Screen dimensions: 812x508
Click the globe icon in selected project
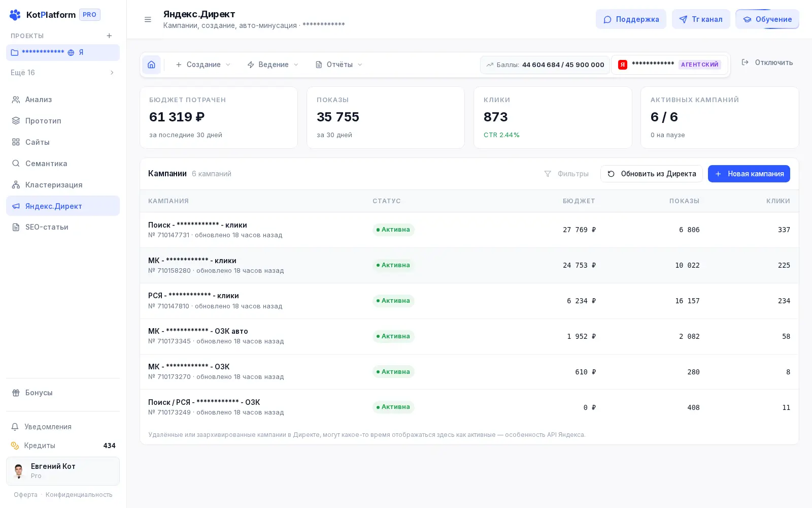pos(71,52)
